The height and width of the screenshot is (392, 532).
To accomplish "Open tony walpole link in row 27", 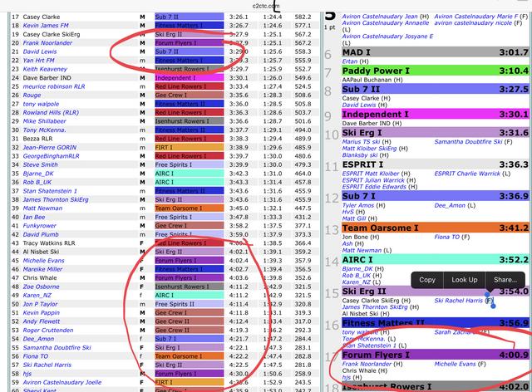I will pyautogui.click(x=41, y=104).
